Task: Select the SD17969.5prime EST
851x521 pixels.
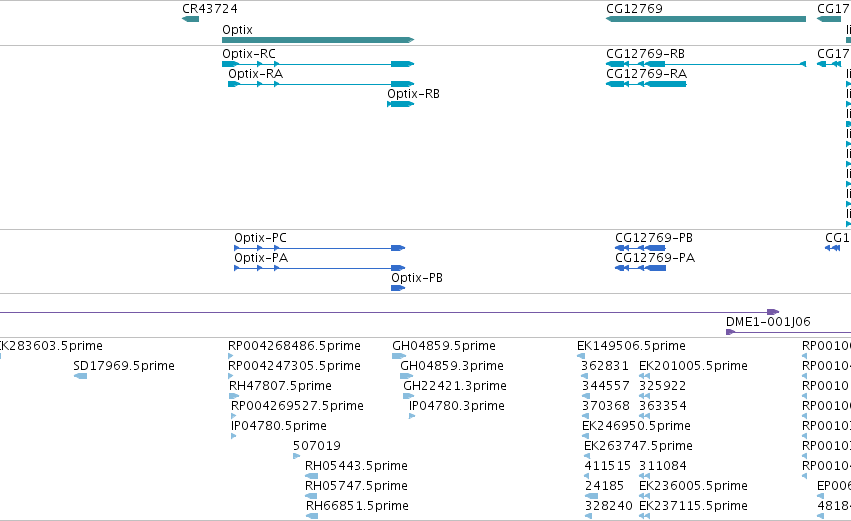Action: 80,376
